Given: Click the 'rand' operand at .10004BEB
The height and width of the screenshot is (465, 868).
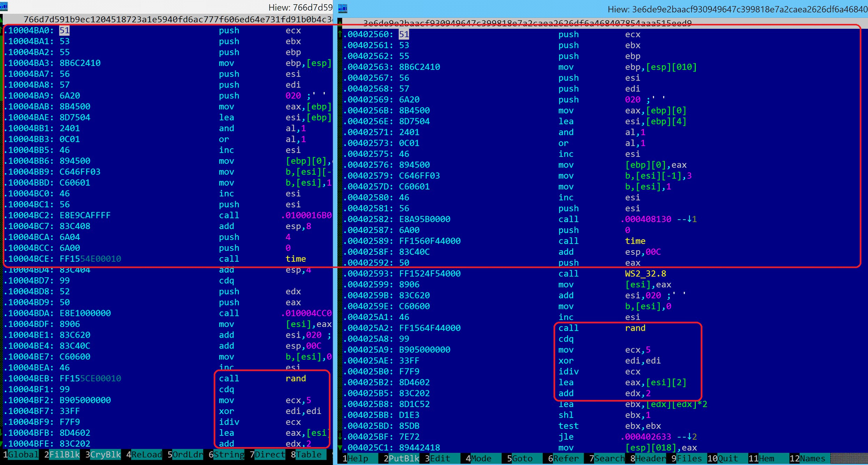Looking at the screenshot, I should 296,378.
